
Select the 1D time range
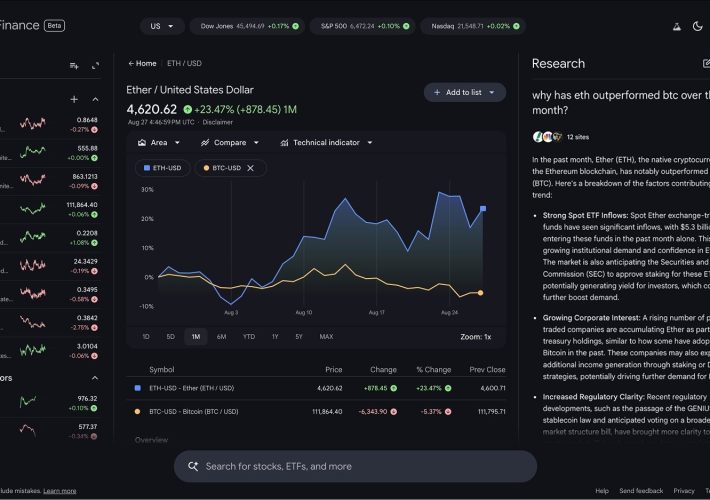pos(146,337)
